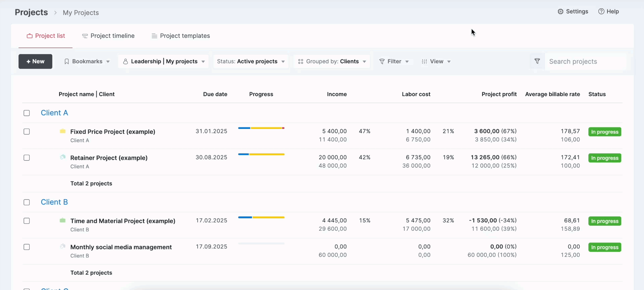Click the funnel icon on the Filter button
The width and height of the screenshot is (644, 290).
click(x=382, y=62)
